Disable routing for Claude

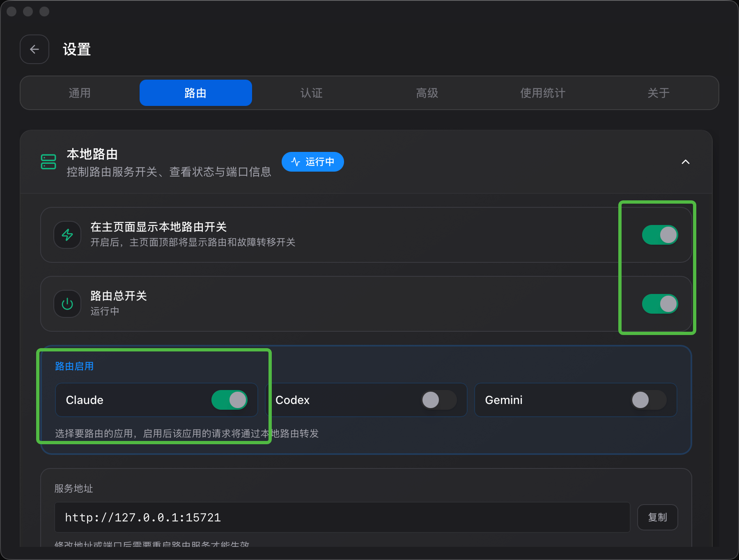tap(229, 400)
